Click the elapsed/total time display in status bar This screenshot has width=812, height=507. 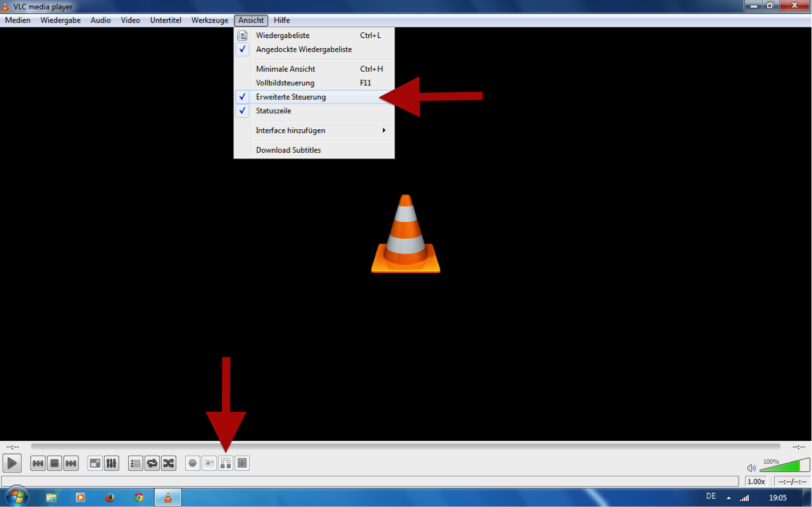click(792, 481)
